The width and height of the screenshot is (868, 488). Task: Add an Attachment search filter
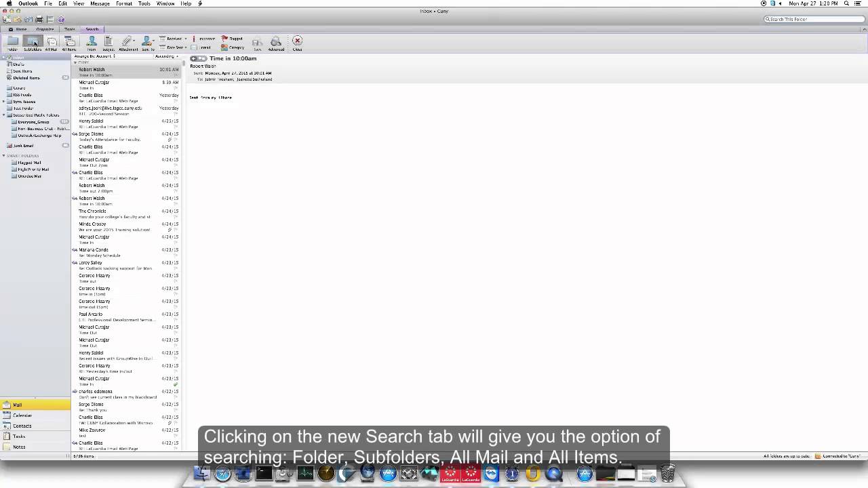127,43
